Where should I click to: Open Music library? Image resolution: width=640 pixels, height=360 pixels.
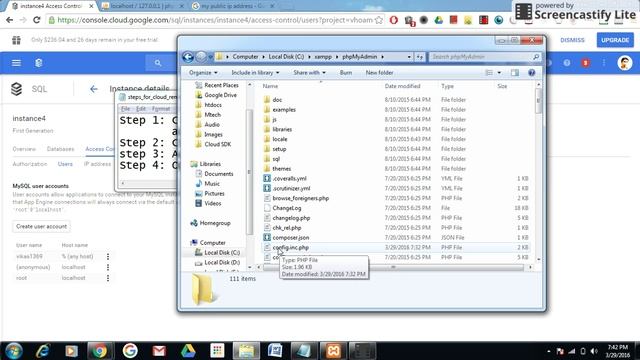(x=212, y=184)
